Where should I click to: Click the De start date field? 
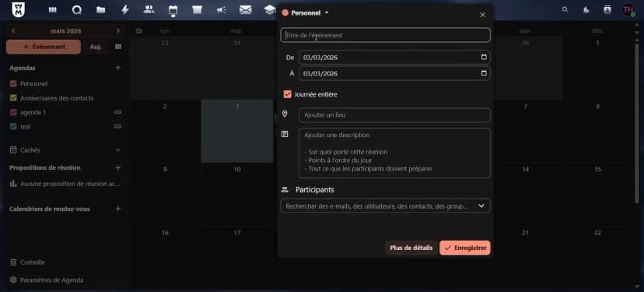pyautogui.click(x=394, y=57)
